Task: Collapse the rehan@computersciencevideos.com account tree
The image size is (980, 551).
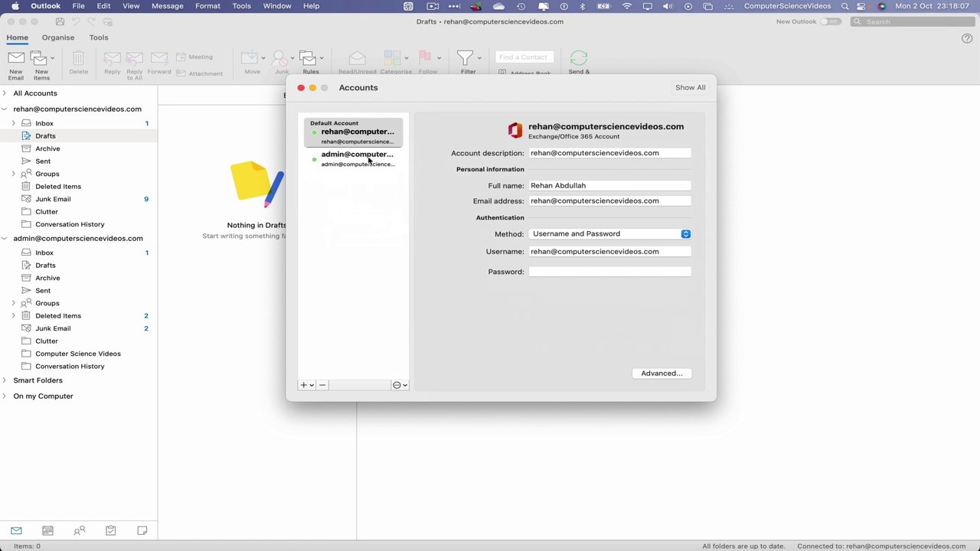Action: click(5, 109)
